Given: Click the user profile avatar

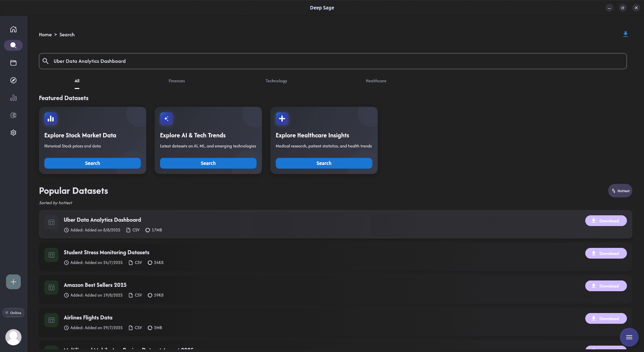Looking at the screenshot, I should tap(13, 337).
